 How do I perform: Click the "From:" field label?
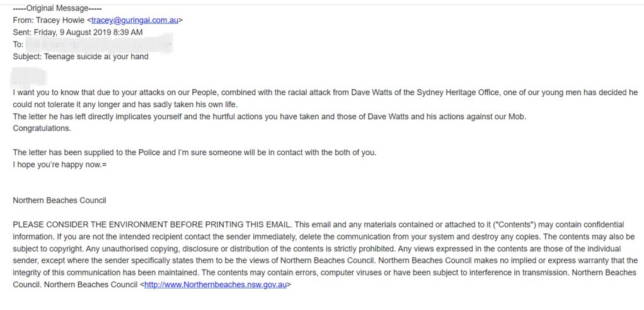click(22, 20)
